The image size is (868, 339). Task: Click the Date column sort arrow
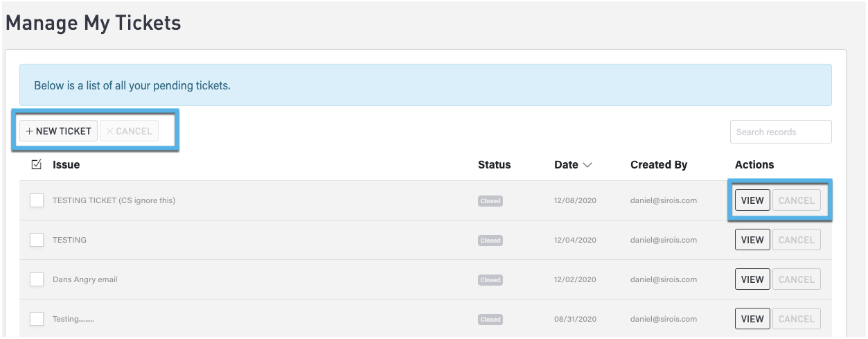pyautogui.click(x=587, y=165)
